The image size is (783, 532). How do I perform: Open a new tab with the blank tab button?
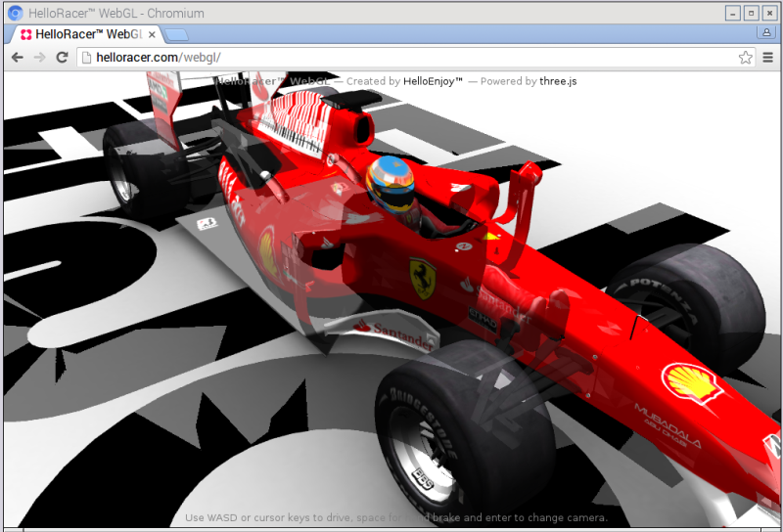176,34
